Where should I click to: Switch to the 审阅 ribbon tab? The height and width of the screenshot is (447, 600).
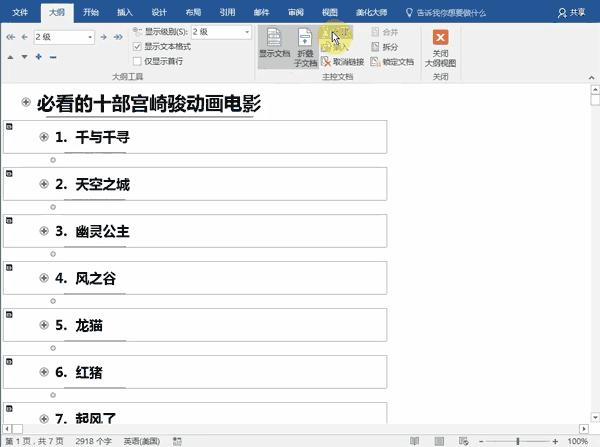tap(295, 12)
